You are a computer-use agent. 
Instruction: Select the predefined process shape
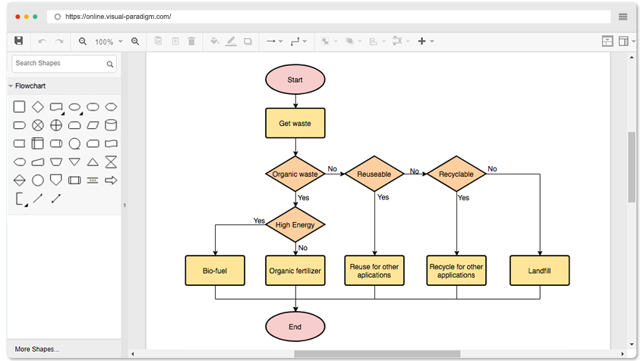point(74,180)
